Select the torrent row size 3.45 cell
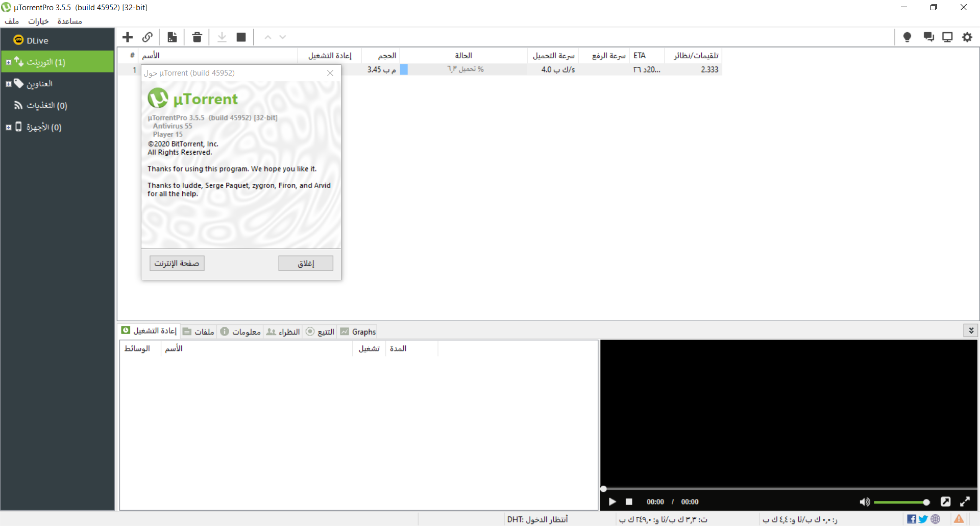 tap(381, 69)
